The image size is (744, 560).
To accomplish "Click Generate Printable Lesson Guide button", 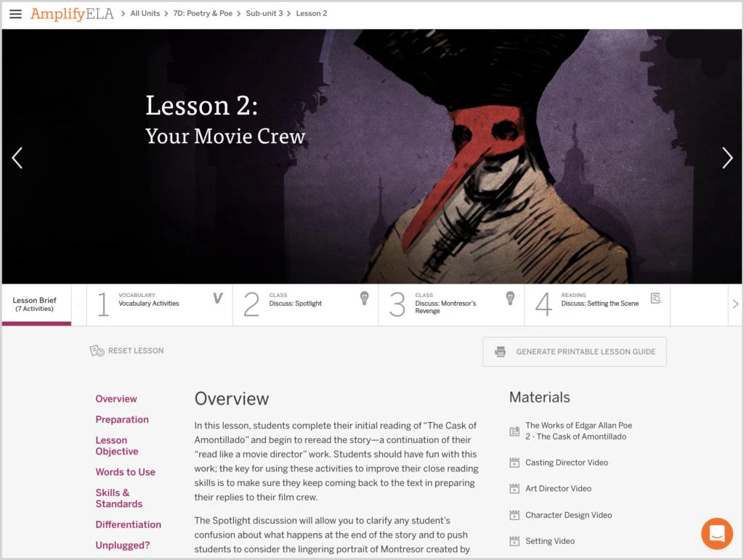I will point(575,352).
